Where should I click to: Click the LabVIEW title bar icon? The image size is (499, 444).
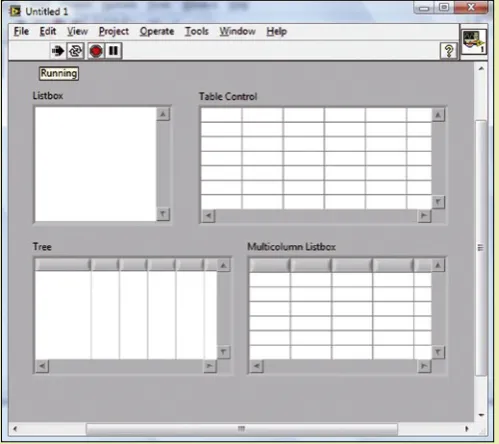(x=15, y=11)
